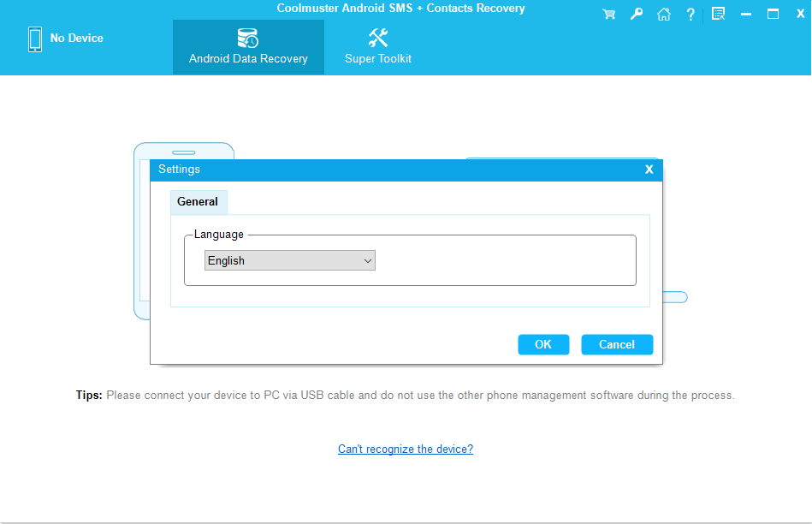Confirm settings with OK button

tap(543, 345)
